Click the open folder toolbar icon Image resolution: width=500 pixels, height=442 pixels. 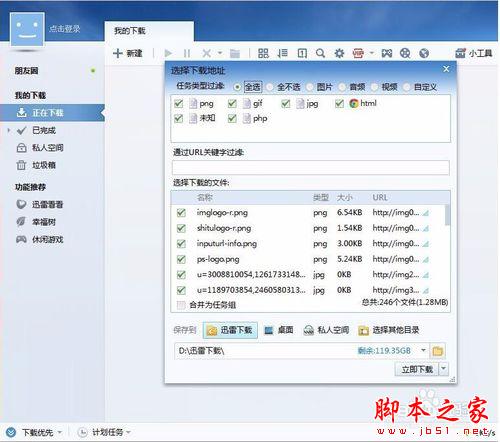[x=235, y=53]
